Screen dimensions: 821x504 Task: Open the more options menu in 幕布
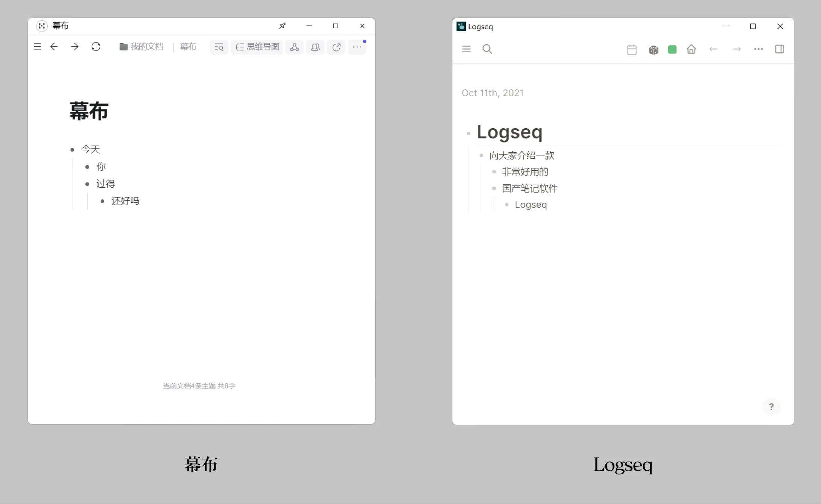tap(357, 47)
